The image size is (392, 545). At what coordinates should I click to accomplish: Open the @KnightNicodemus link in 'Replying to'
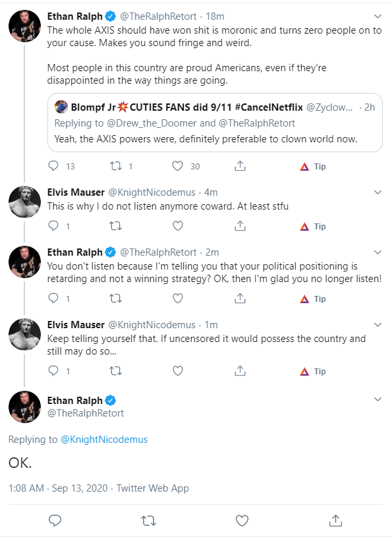click(x=104, y=440)
